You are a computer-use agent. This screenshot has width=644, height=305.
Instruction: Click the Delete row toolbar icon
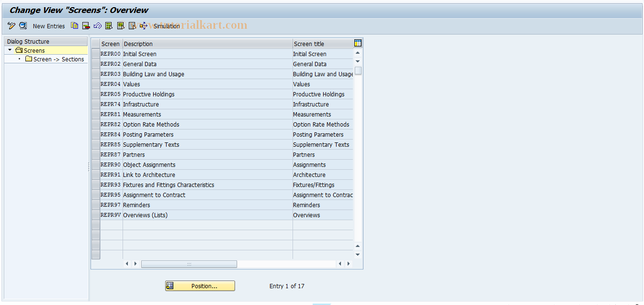tap(86, 26)
